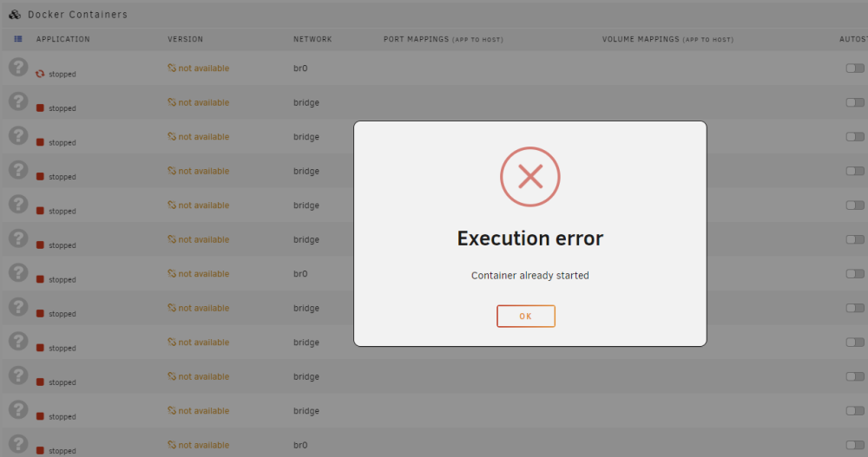The width and height of the screenshot is (868, 457).
Task: Toggle the list view icon beside APPLICATION
Action: (18, 39)
